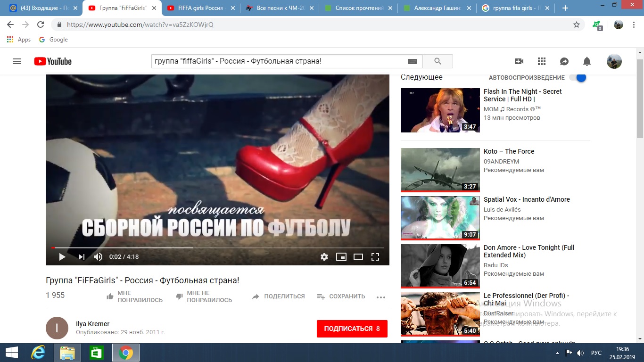The width and height of the screenshot is (644, 362).
Task: Open Microsoft Store from the taskbar
Action: [96, 353]
